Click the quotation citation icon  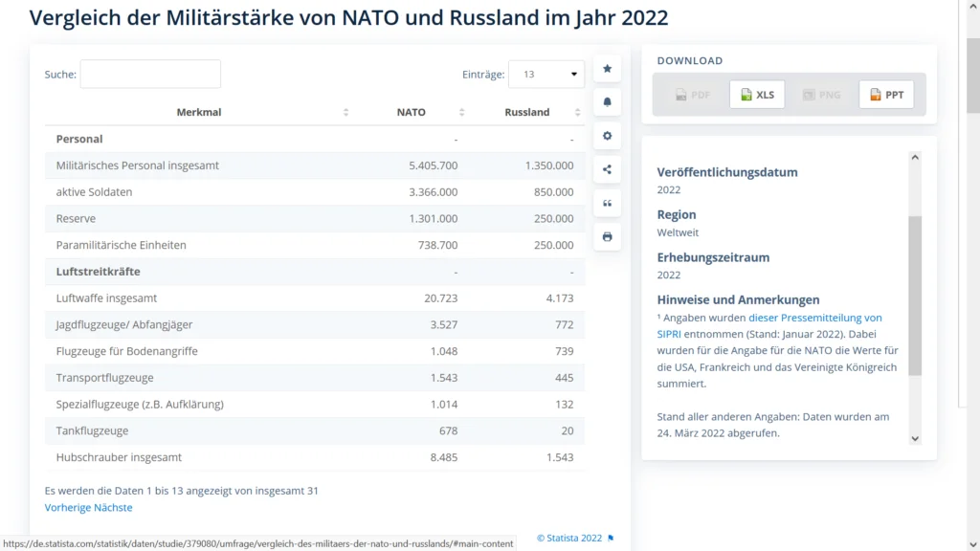(x=607, y=203)
